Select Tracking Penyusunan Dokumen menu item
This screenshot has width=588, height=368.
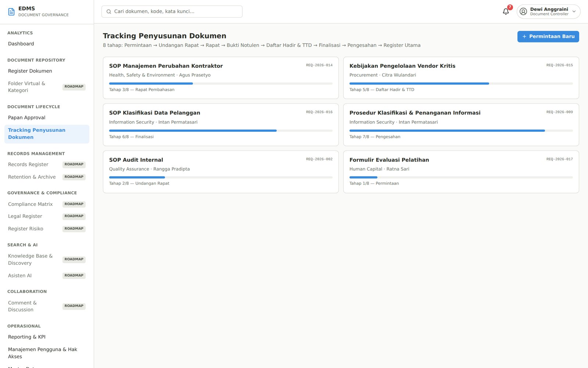click(x=47, y=134)
